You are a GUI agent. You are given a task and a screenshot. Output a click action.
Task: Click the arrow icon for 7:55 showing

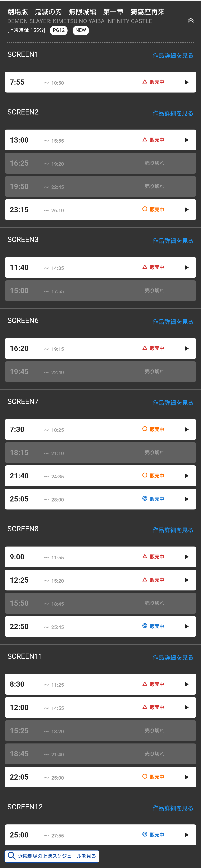(186, 82)
